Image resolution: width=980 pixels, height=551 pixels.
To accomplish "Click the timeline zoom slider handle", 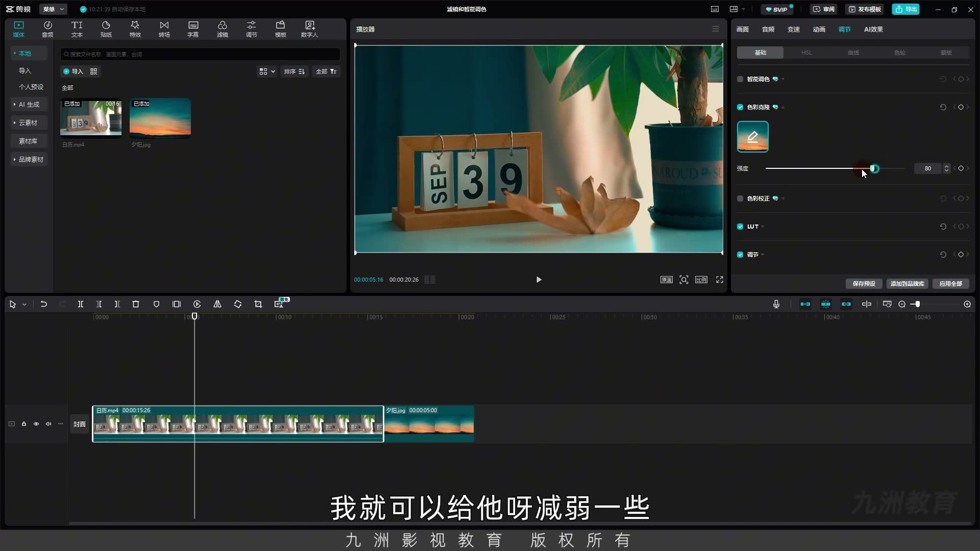I will [x=917, y=304].
